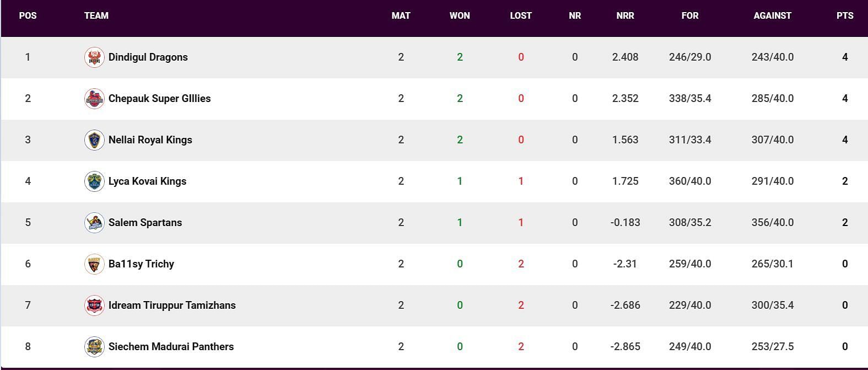Open the Lyca Kovai Kings team name

tap(147, 181)
